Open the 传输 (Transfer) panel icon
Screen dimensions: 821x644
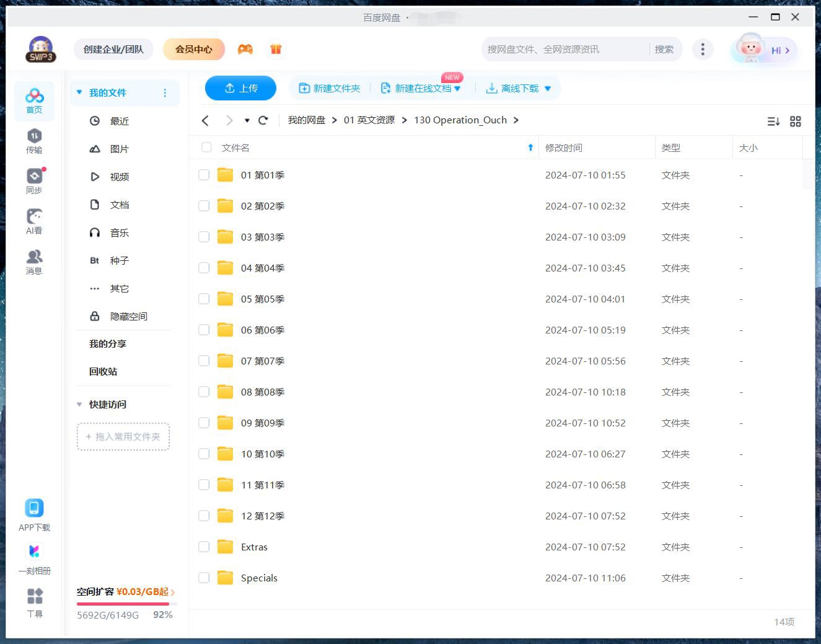point(34,141)
